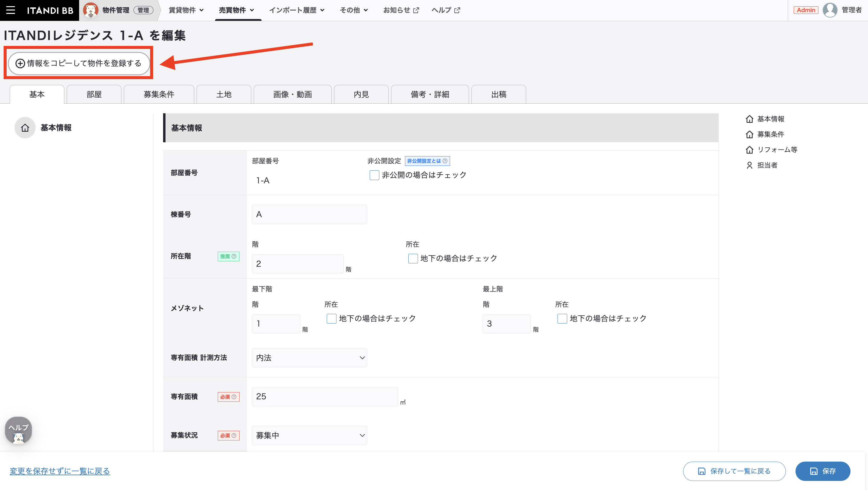868x490 pixels.
Task: Open the その他 dropdown menu
Action: [x=354, y=10]
